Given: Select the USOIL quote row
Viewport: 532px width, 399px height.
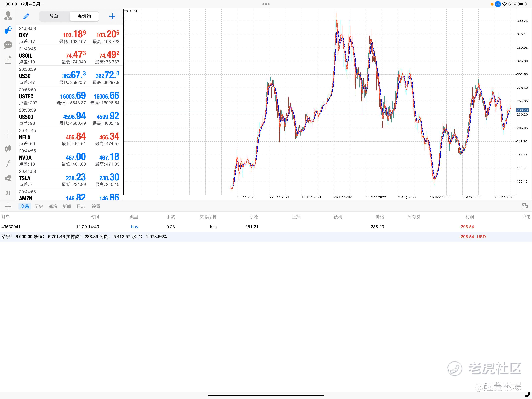Looking at the screenshot, I should tap(69, 56).
